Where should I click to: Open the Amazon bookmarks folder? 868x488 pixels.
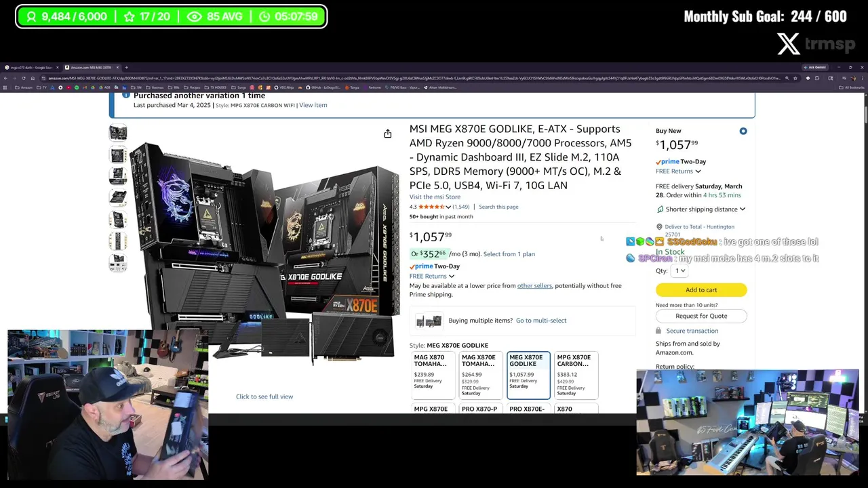[x=24, y=87]
